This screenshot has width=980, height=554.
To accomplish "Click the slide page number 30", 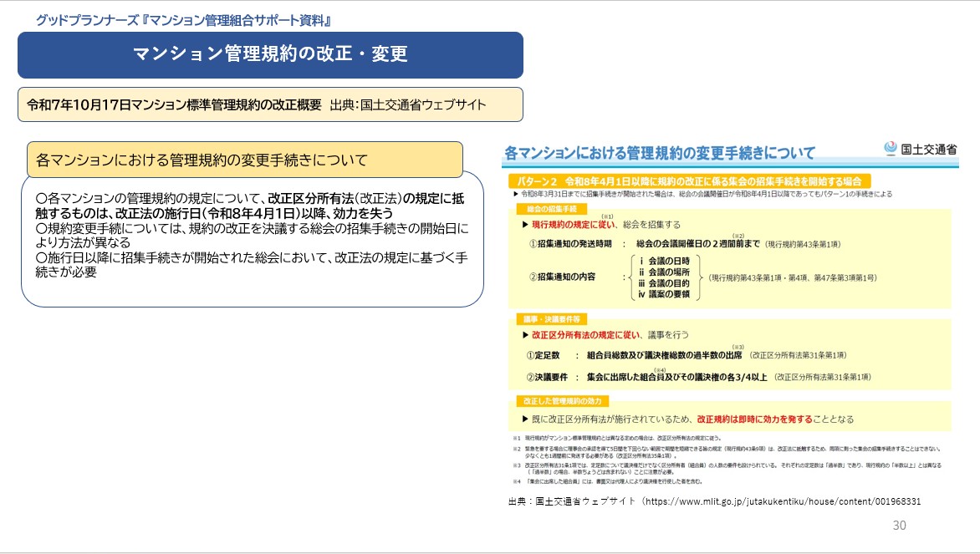I will coord(899,526).
